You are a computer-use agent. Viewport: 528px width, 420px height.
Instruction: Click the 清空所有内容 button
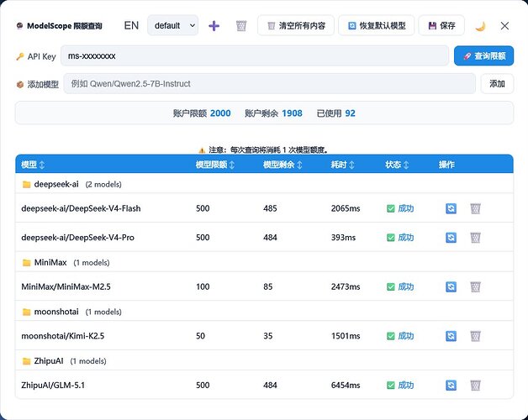tap(296, 25)
